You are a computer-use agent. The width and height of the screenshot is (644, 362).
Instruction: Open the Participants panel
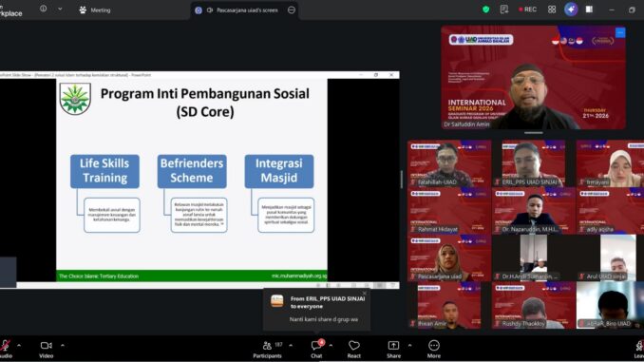pos(267,349)
